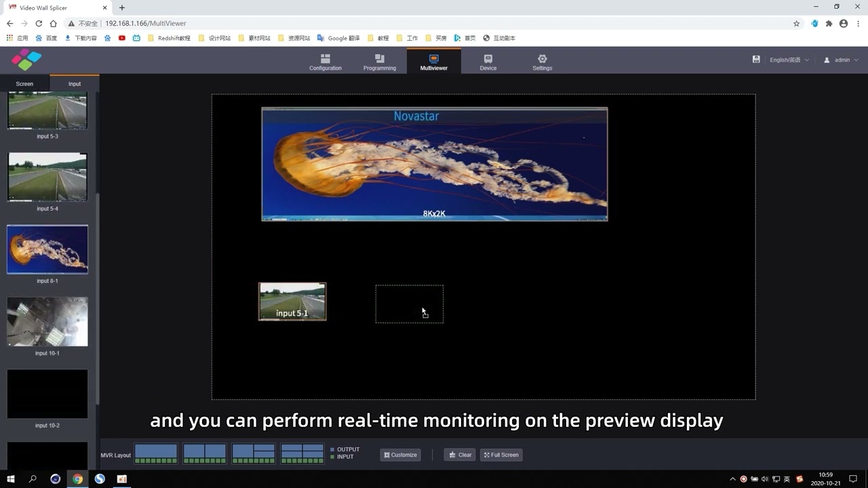Image resolution: width=868 pixels, height=488 pixels.
Task: Select the input 8-1 jellyfish thumbnail
Action: [x=47, y=249]
